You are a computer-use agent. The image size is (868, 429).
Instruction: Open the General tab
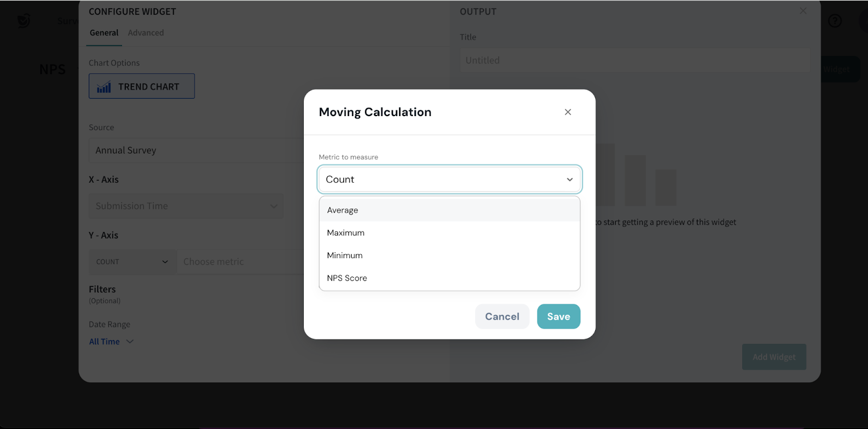pyautogui.click(x=104, y=33)
